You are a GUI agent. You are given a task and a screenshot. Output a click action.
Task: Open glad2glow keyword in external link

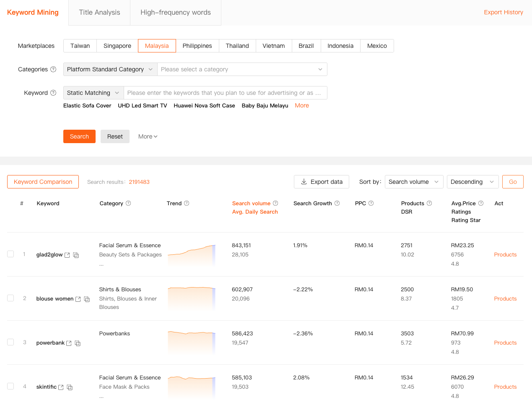pyautogui.click(x=67, y=255)
